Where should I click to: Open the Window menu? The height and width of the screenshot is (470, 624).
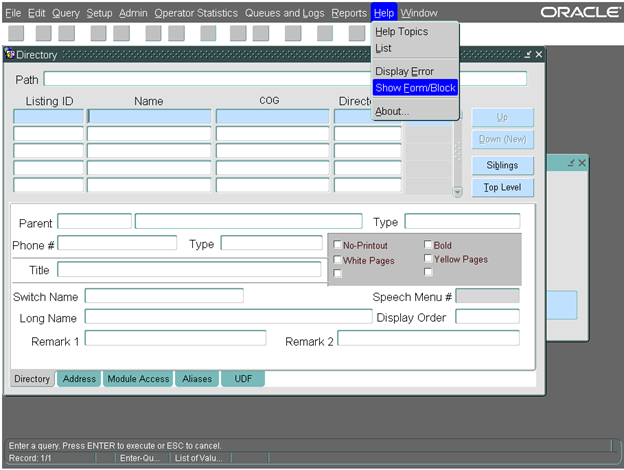coord(419,13)
